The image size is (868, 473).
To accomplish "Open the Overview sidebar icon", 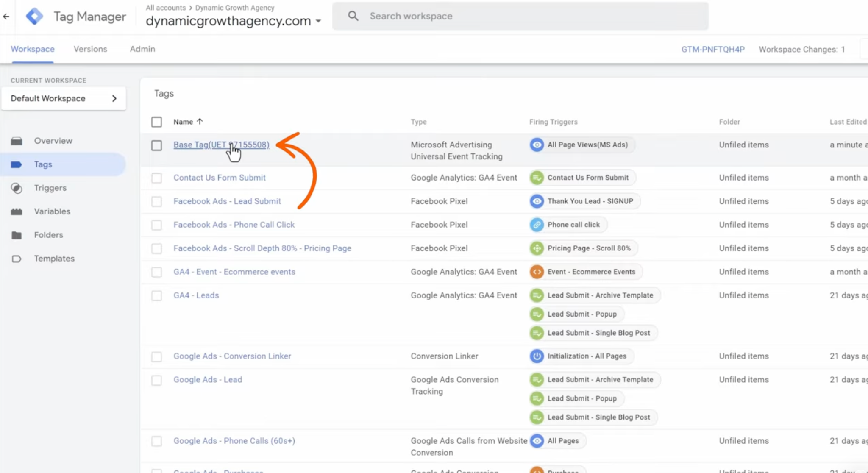I will tap(17, 141).
